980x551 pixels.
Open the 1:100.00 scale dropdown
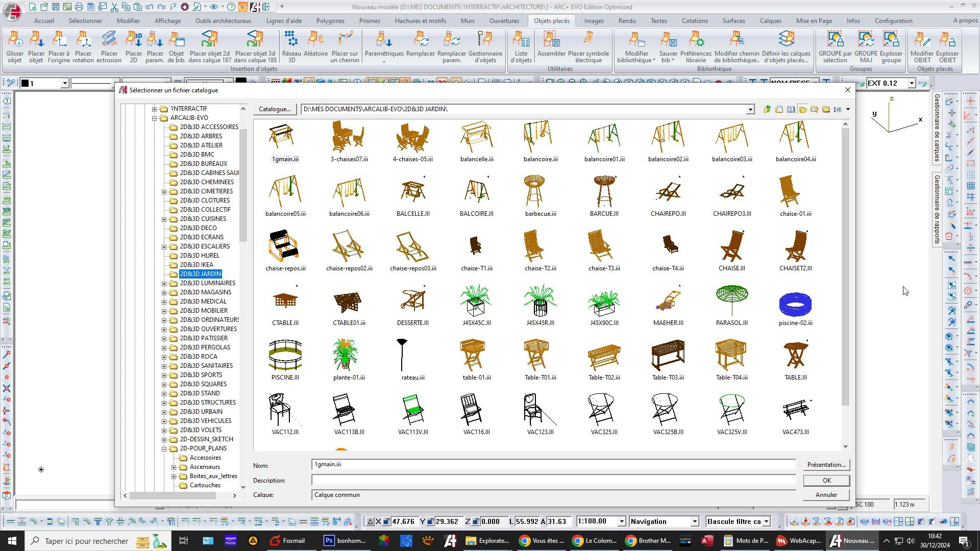point(621,521)
